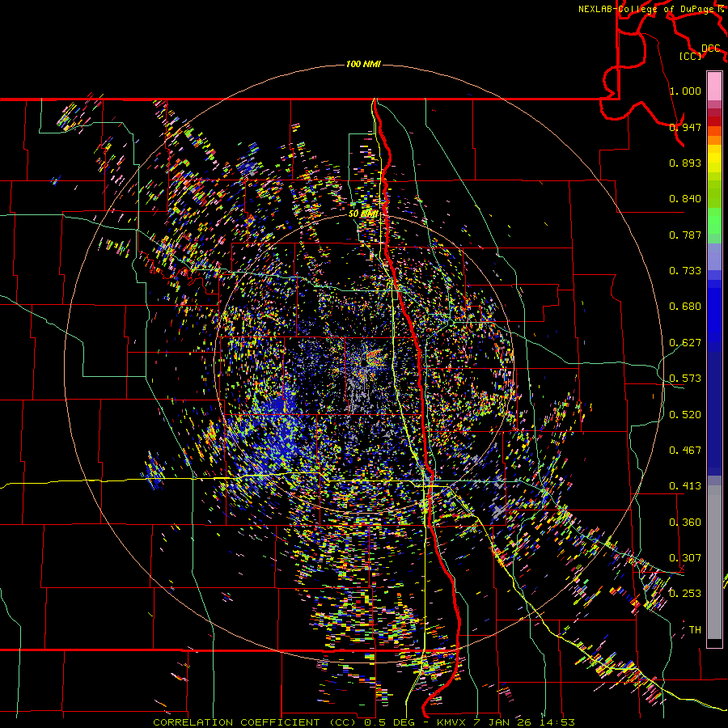Select the 0.840 scale value
Screen dimensions: 728x728
point(685,198)
